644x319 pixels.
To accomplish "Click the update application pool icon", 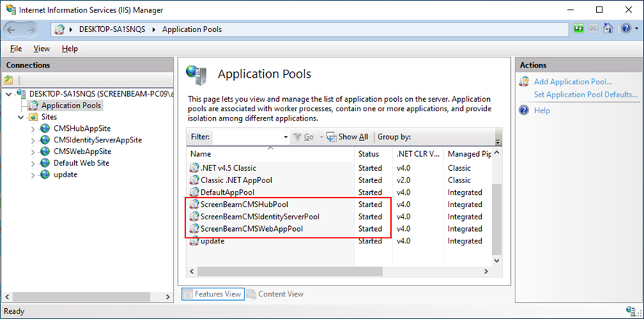I will point(194,241).
